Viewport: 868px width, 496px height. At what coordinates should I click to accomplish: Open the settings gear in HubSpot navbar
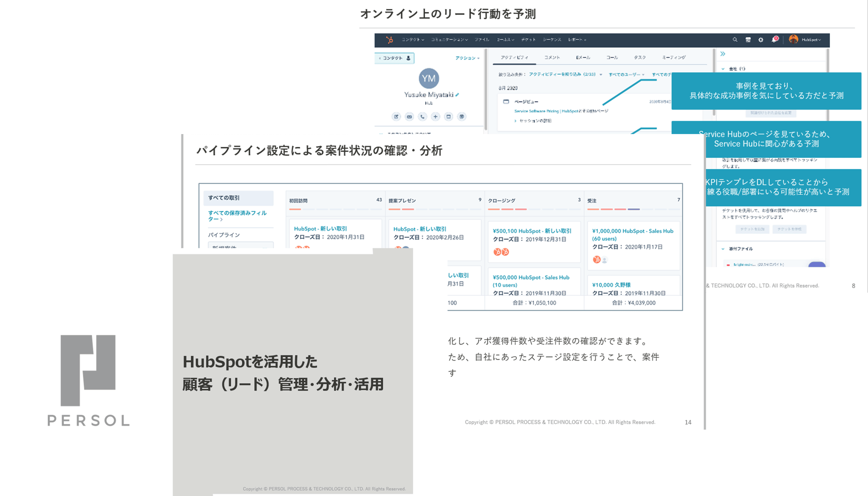click(x=761, y=39)
